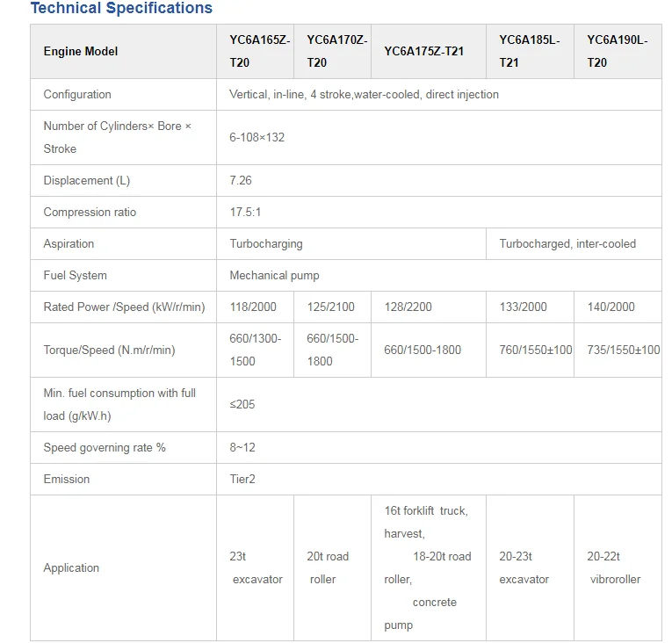Click the 7.26 displacement value
Image resolution: width=672 pixels, height=643 pixels.
pyautogui.click(x=241, y=180)
